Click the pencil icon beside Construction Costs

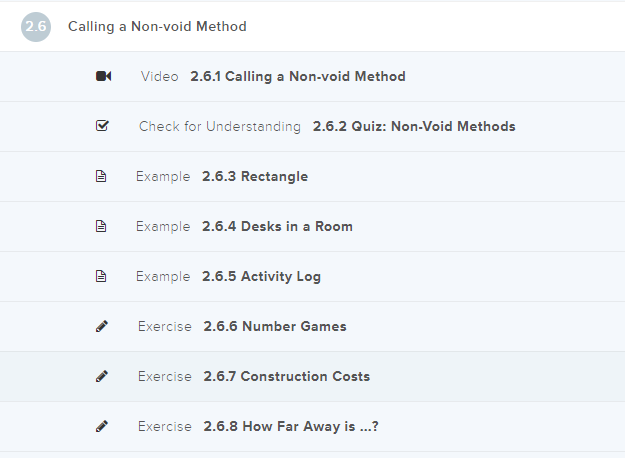click(x=102, y=376)
